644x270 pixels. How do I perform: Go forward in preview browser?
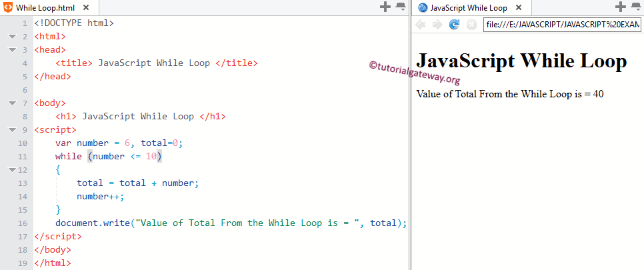click(437, 25)
